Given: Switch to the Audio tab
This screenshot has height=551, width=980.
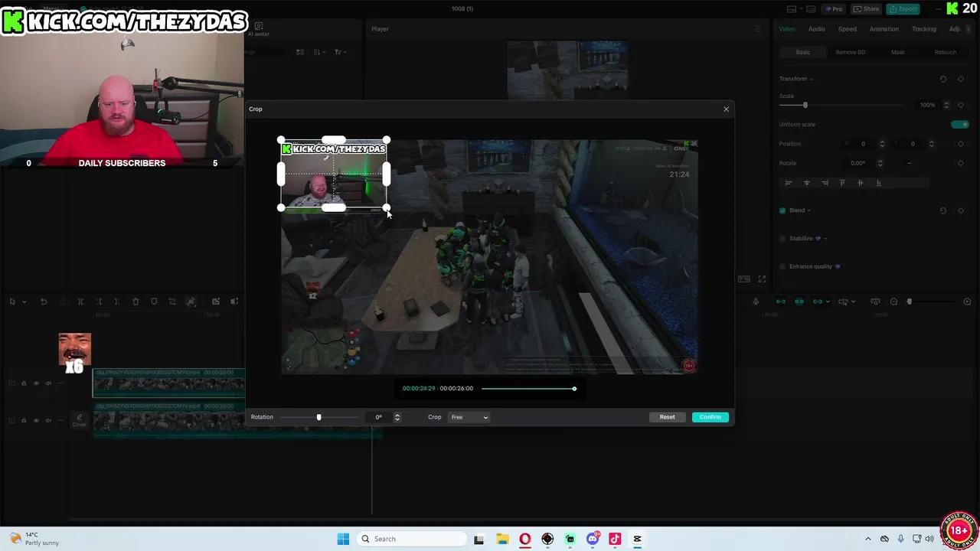Looking at the screenshot, I should tap(816, 29).
